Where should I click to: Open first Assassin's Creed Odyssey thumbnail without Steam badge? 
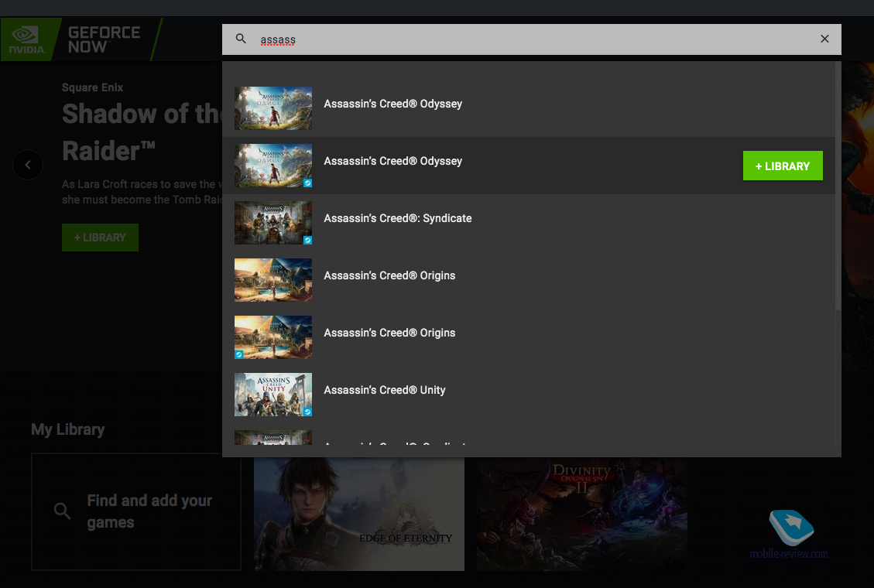pyautogui.click(x=273, y=108)
